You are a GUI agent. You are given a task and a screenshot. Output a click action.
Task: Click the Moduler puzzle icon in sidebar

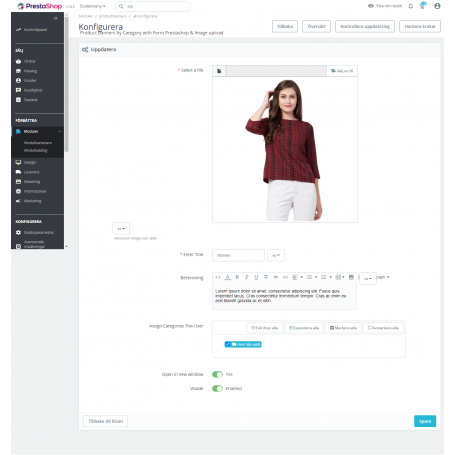point(18,131)
